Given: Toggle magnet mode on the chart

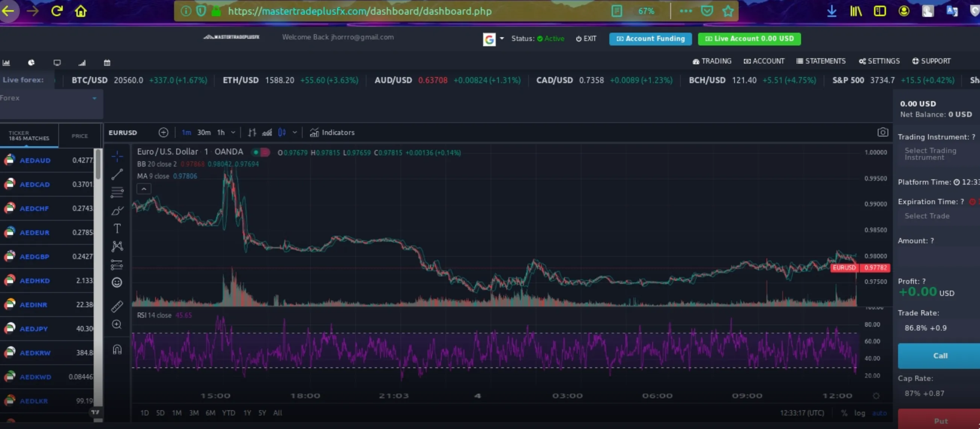Looking at the screenshot, I should coord(117,349).
